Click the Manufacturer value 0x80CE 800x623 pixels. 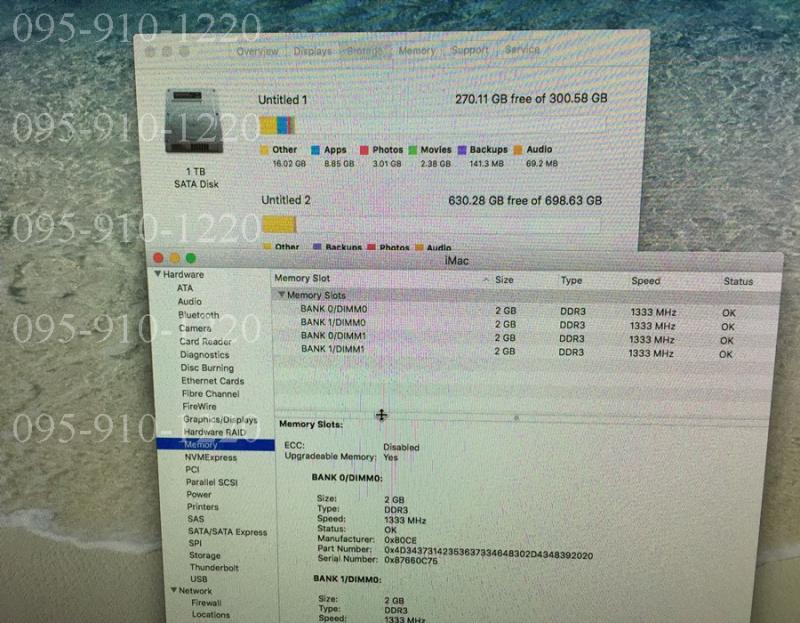click(x=401, y=540)
